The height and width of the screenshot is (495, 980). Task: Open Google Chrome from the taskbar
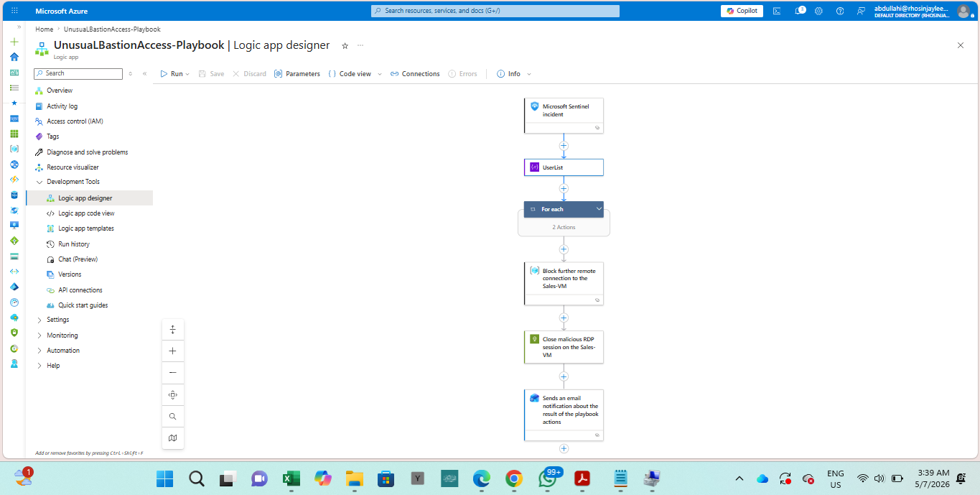click(513, 478)
